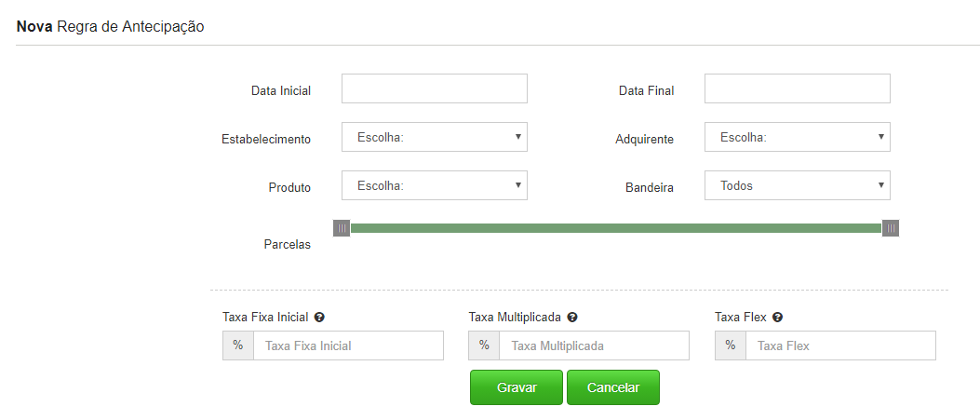Image resolution: width=980 pixels, height=420 pixels.
Task: Click the Taxa Flex input field
Action: tap(840, 345)
